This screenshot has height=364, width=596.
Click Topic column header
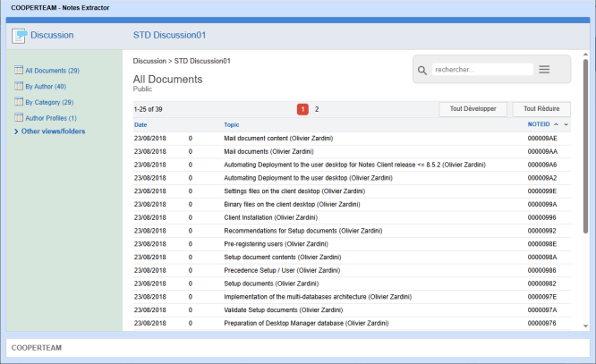pos(231,124)
